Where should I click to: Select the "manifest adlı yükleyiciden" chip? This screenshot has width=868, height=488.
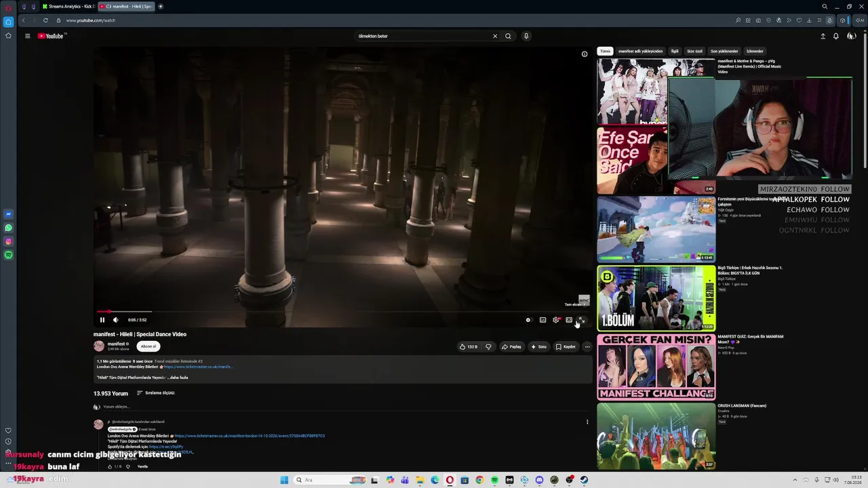coord(641,51)
